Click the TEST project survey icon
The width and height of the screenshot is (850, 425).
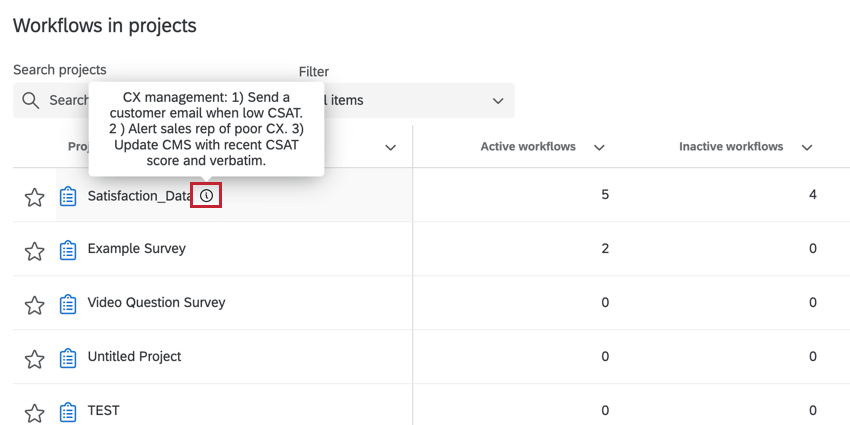[67, 411]
